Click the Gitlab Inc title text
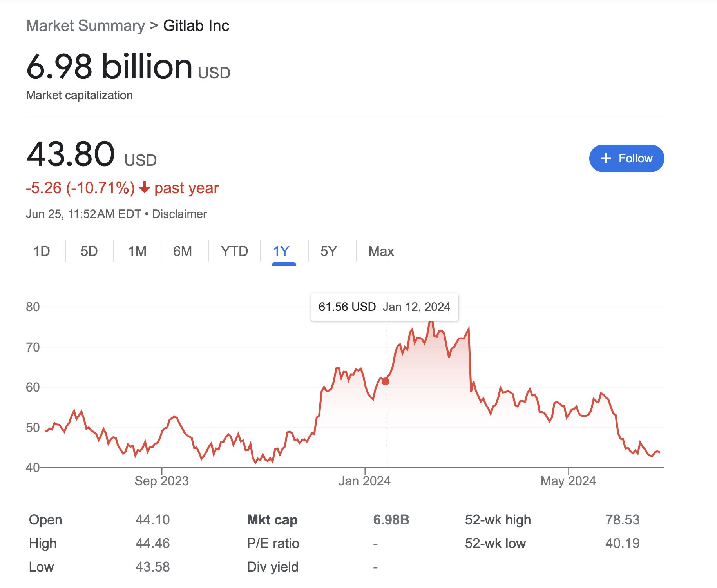This screenshot has width=717, height=588. click(196, 26)
